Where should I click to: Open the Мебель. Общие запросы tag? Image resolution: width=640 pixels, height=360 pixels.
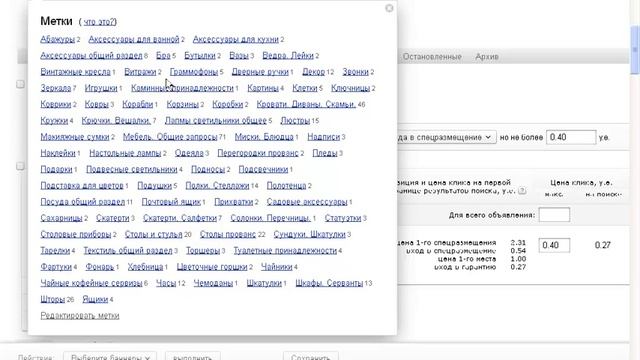tap(170, 137)
